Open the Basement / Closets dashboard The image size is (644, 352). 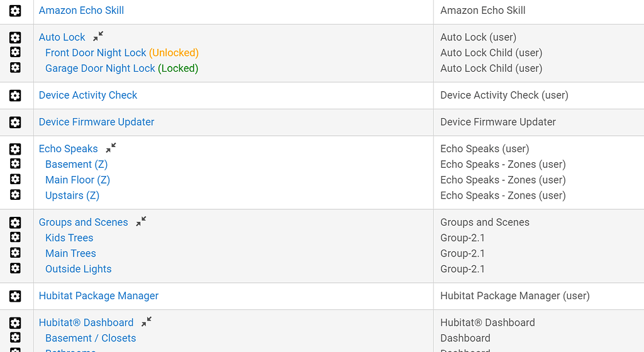91,338
